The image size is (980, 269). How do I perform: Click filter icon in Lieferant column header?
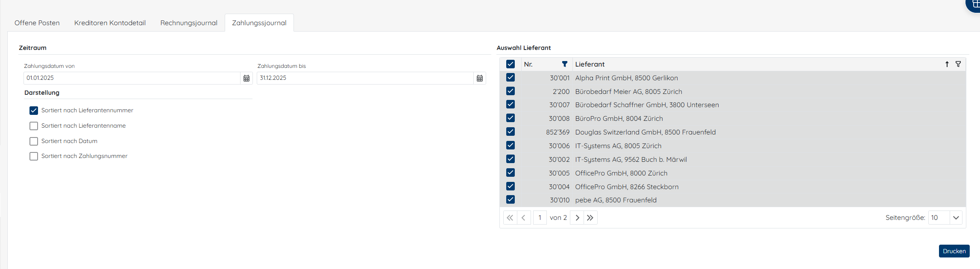point(958,64)
